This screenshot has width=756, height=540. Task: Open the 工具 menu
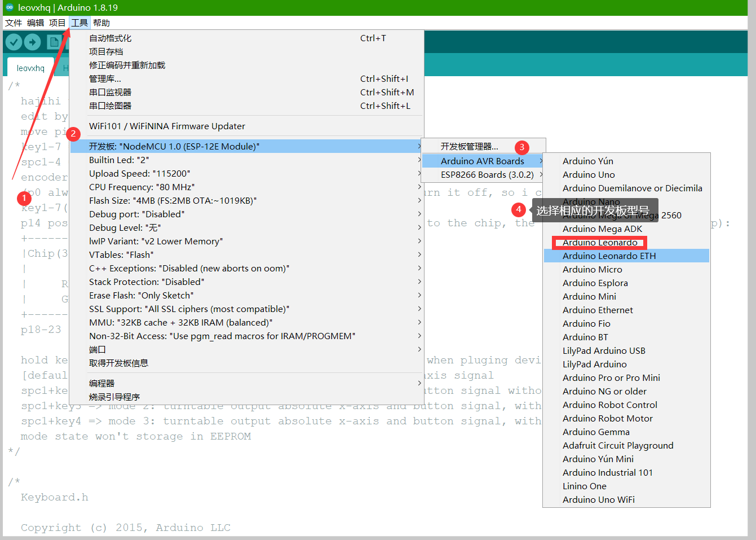click(x=79, y=23)
